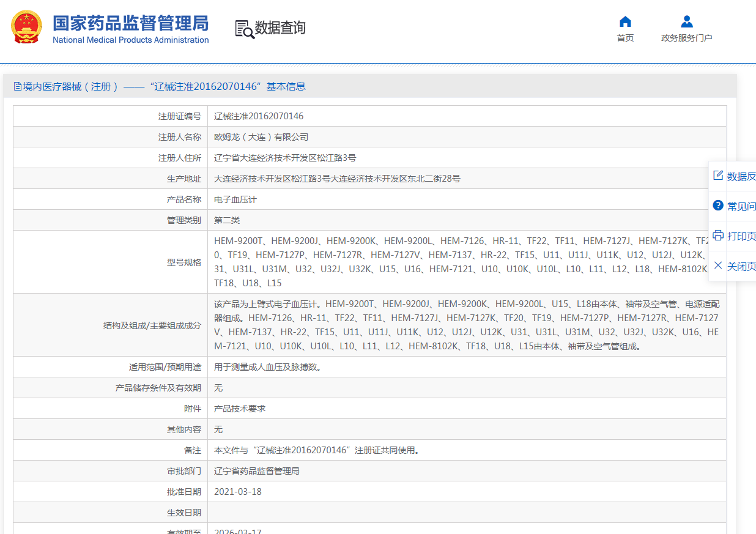This screenshot has height=534, width=756.
Task: Click the 结构及组成/主要组成成分 label
Action: pyautogui.click(x=152, y=325)
